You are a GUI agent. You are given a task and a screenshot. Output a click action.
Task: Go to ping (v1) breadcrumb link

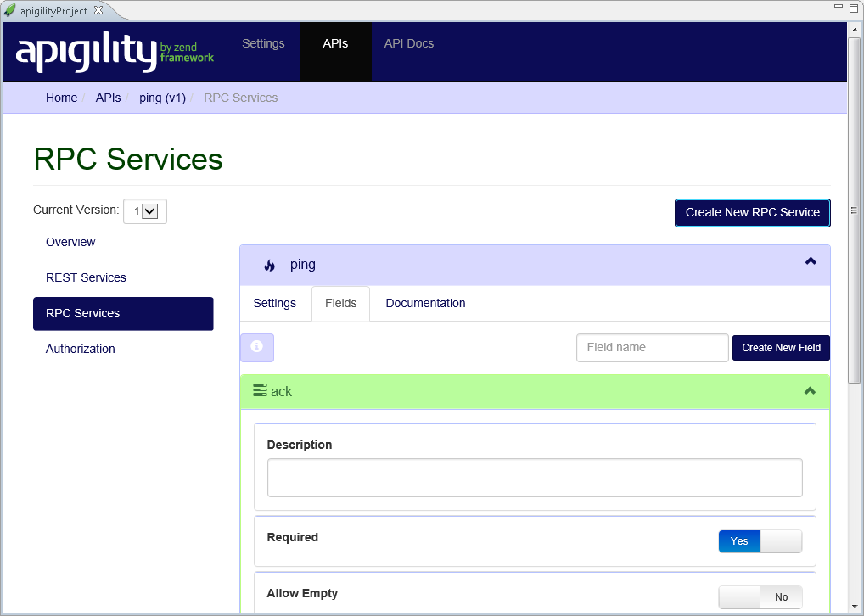[x=163, y=98]
